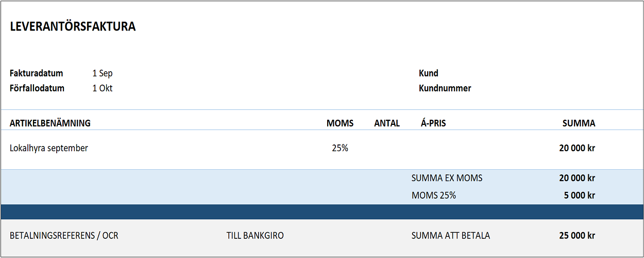This screenshot has height=258, width=644.
Task: Click the dark blue divider bar
Action: (x=322, y=212)
